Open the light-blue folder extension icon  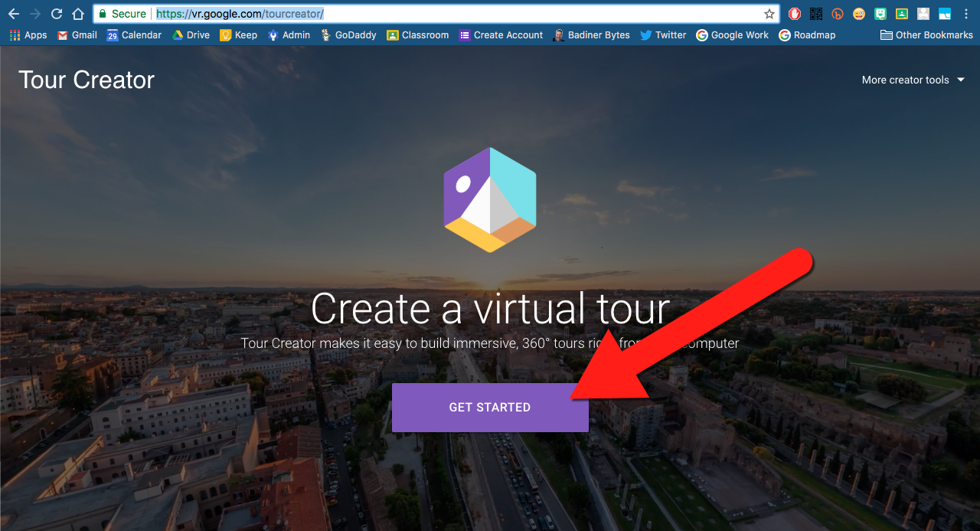tap(945, 14)
